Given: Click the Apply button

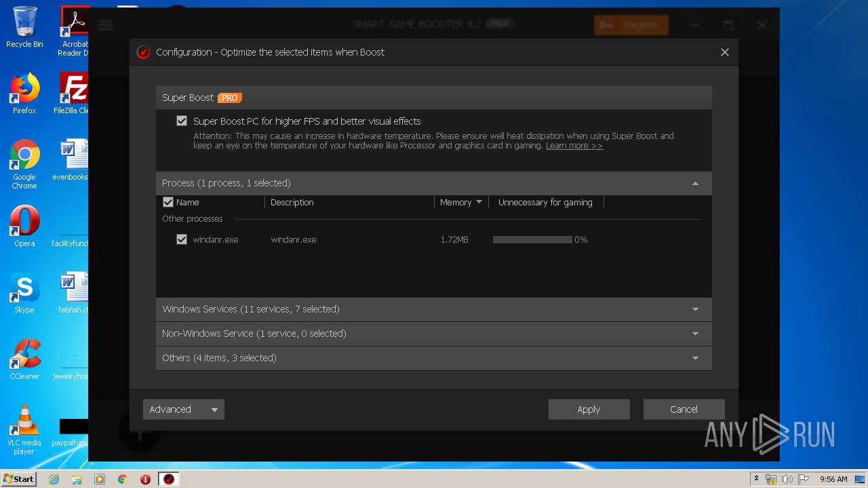Looking at the screenshot, I should click(589, 409).
